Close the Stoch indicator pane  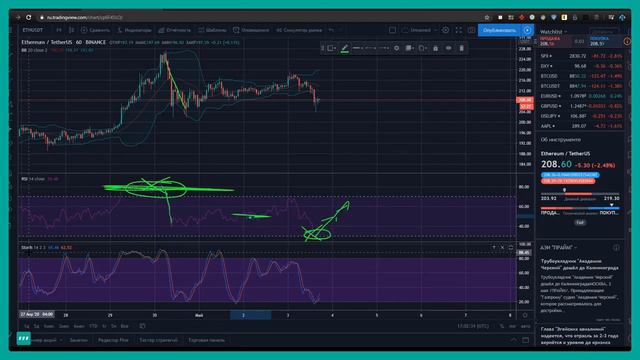coord(502,247)
